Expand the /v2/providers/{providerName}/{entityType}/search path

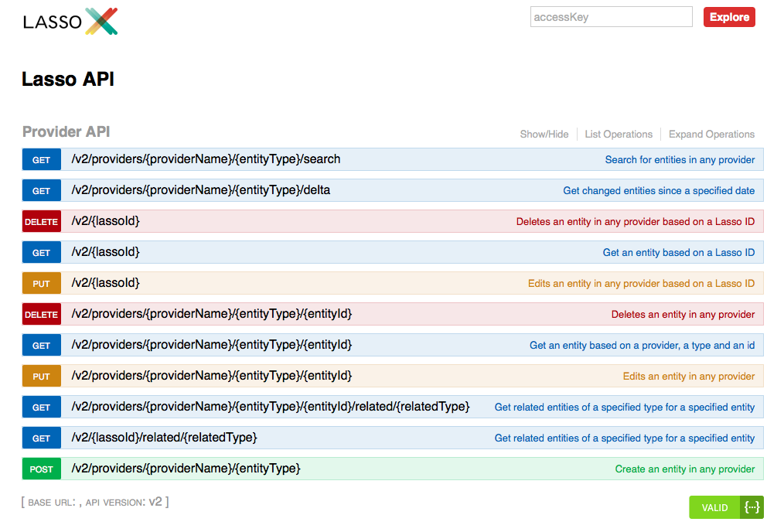pos(206,159)
